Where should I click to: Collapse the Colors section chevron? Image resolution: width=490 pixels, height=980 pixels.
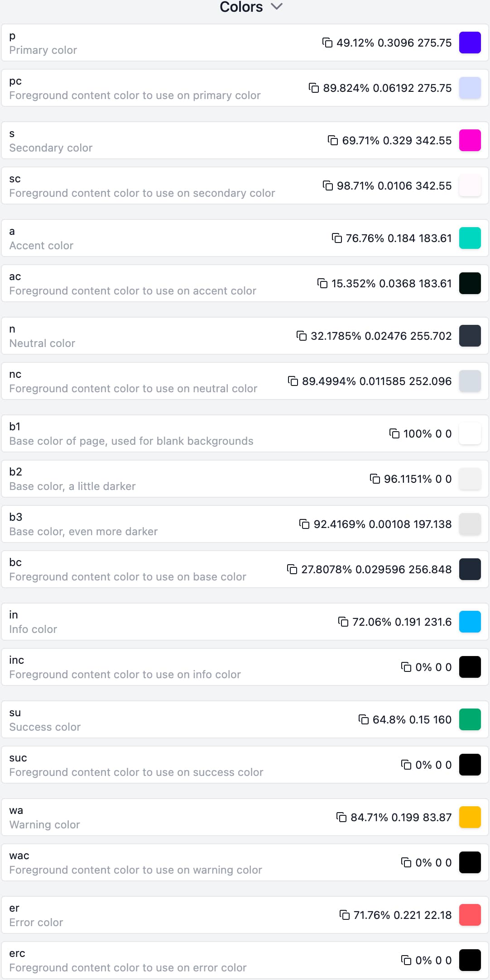tap(277, 7)
